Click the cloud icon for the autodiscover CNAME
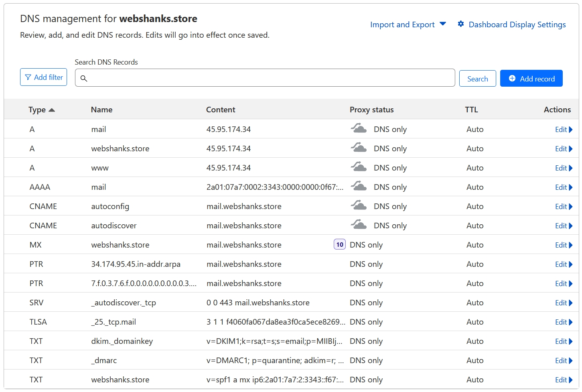Image resolution: width=582 pixels, height=392 pixels. tap(359, 225)
